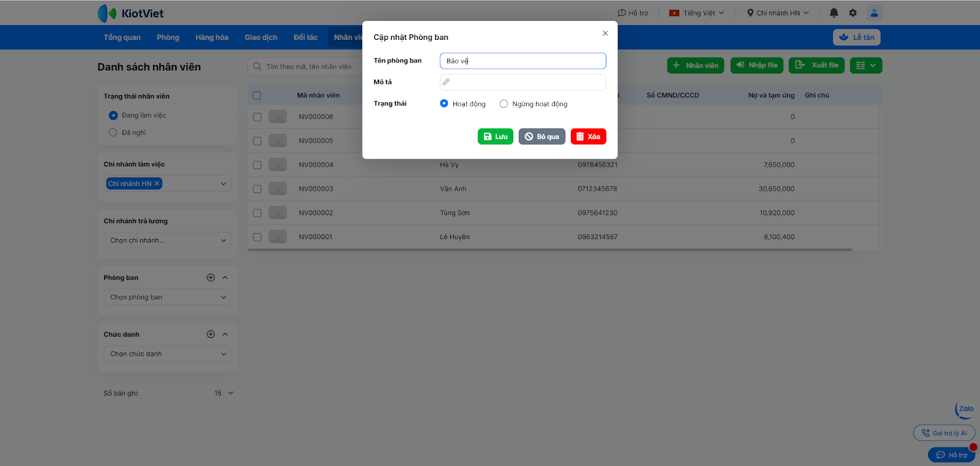
Task: Focus the employee search box
Action: 306,66
